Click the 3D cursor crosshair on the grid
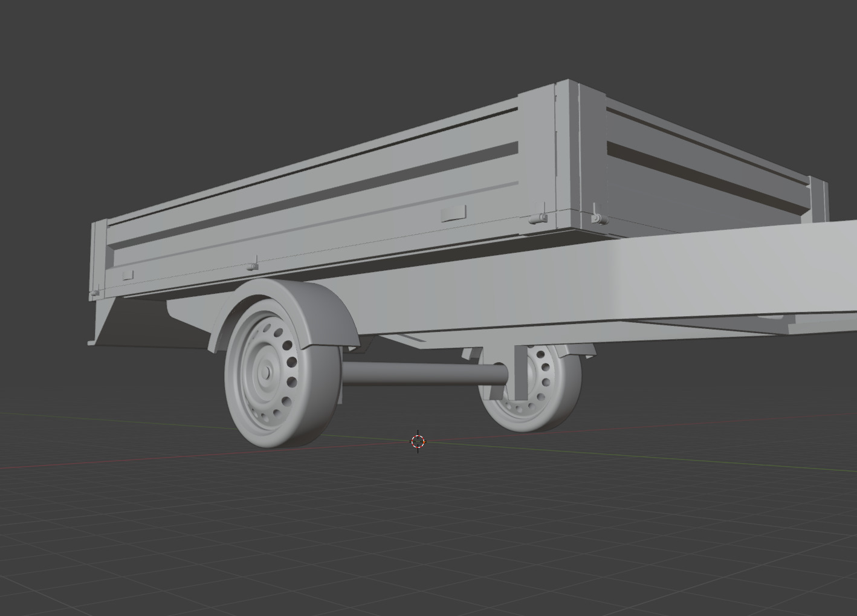The width and height of the screenshot is (857, 616). pos(418,442)
